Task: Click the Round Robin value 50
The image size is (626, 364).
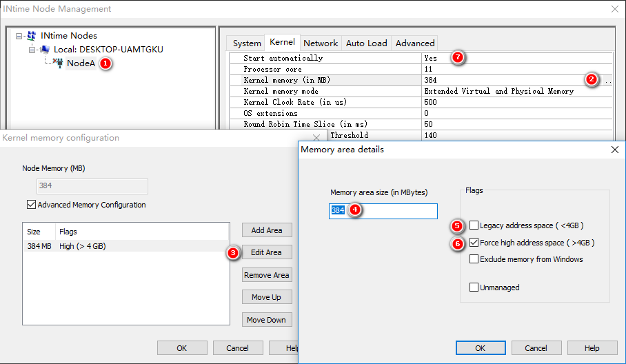Action: point(428,124)
